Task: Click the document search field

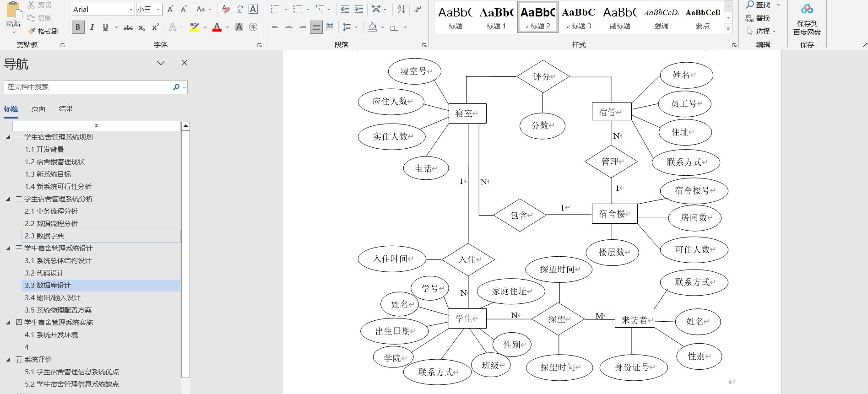Action: pos(87,87)
